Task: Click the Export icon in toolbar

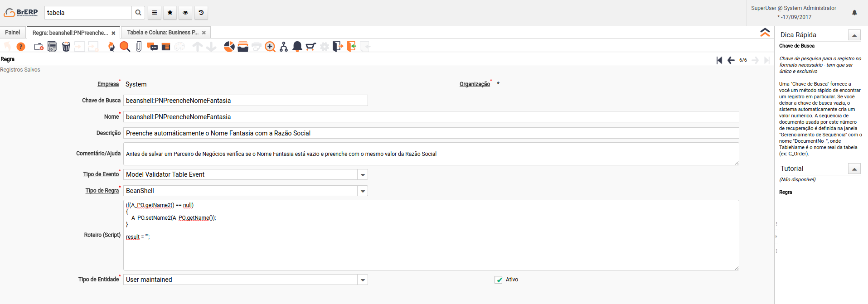Action: [x=338, y=47]
